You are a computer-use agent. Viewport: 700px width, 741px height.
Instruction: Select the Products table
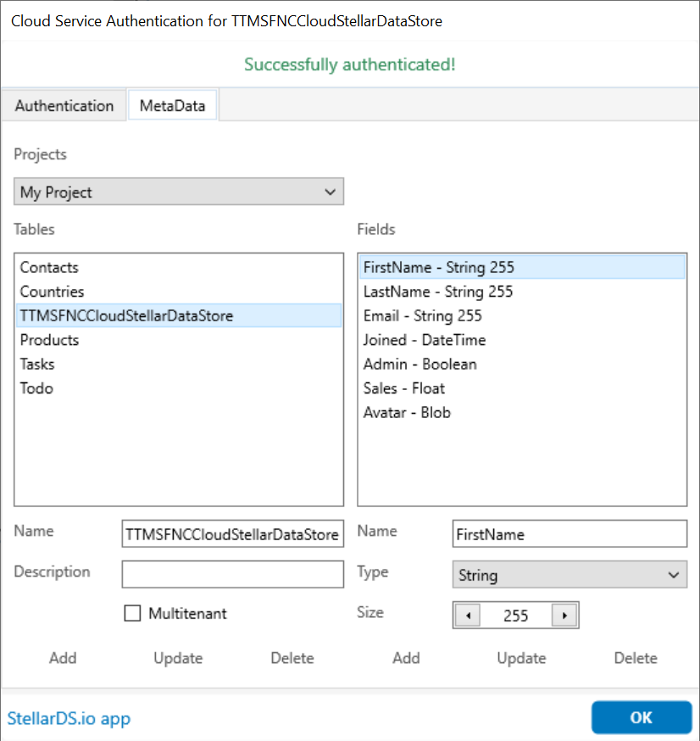point(179,340)
